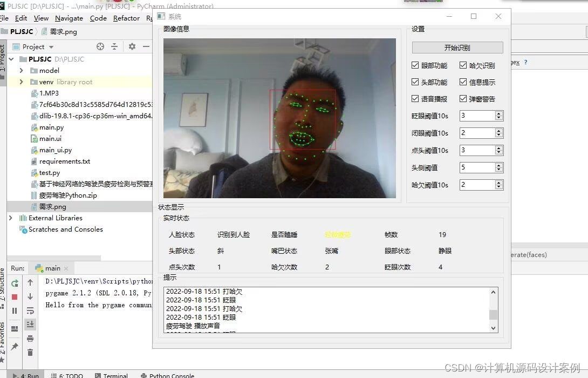Viewport: 588px width, 378px height.
Task: Select requirements.txt in project tree
Action: click(65, 161)
